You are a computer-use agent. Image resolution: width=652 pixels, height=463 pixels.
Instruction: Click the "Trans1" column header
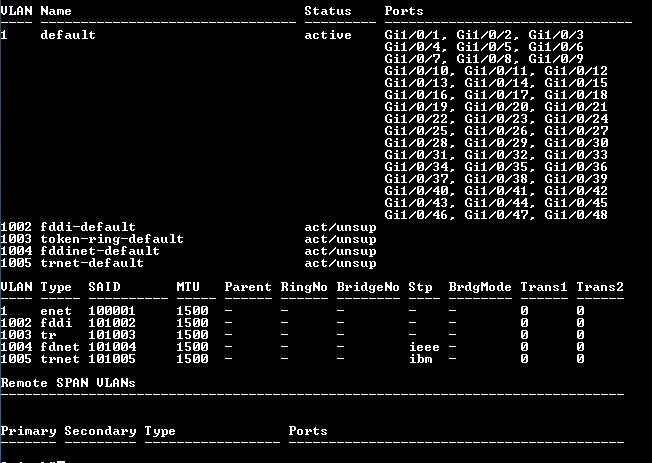coord(543,287)
